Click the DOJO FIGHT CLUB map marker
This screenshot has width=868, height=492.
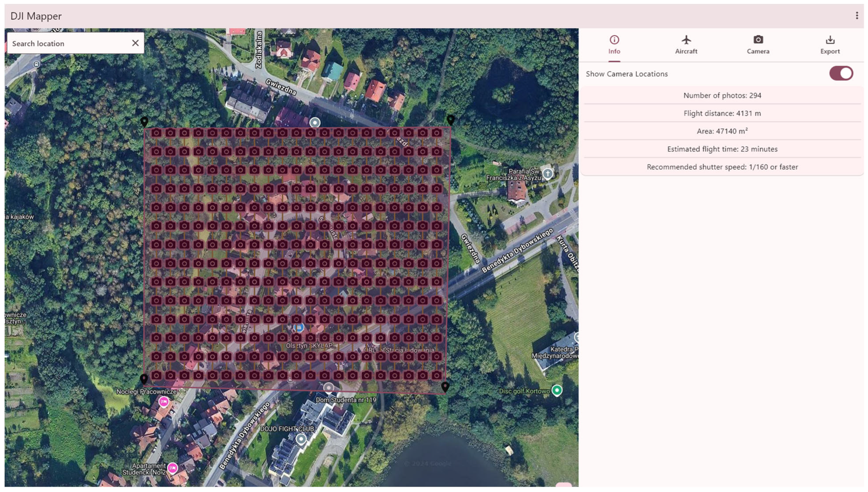pos(301,439)
